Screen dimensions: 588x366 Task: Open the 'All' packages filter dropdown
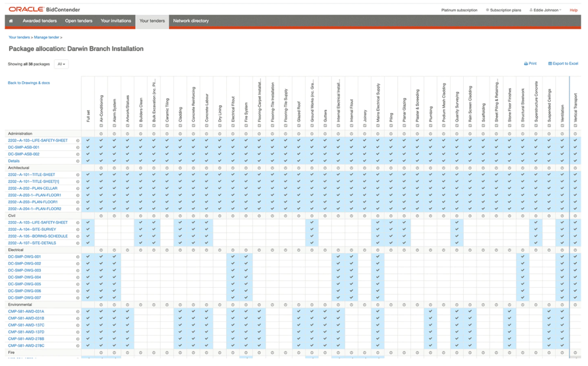pos(61,64)
